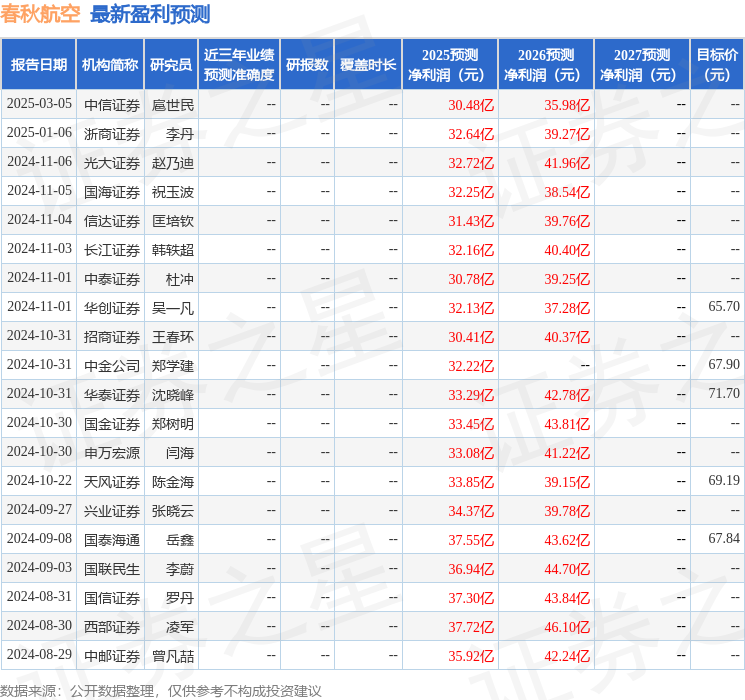Click the date 2025-01-06
745x700 pixels.
[x=39, y=133]
